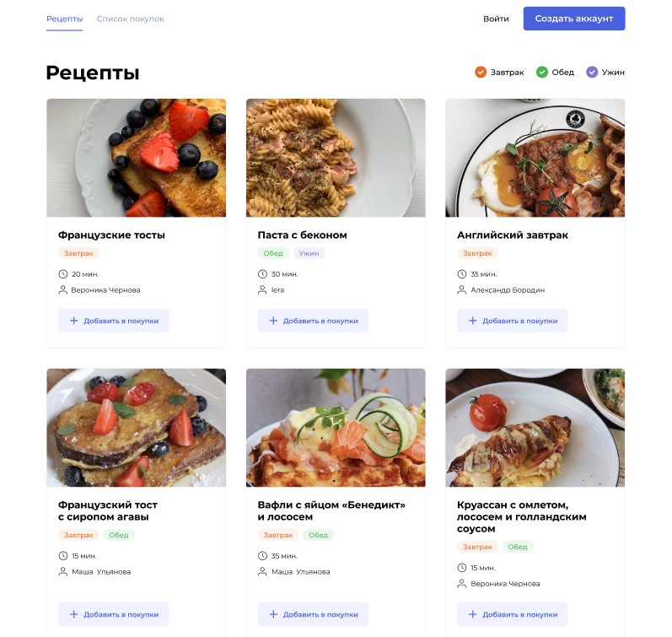Toggle the Завтрак filter checkbox
Screen dimensions: 672x637
(x=481, y=72)
